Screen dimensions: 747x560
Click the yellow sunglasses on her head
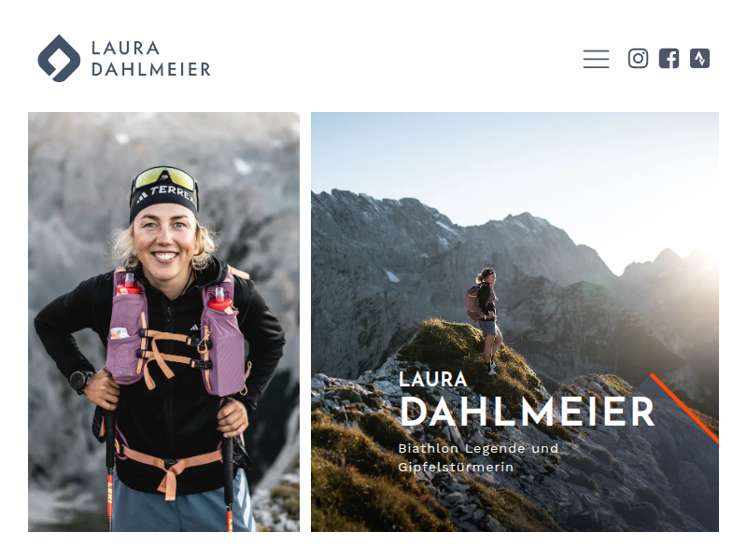[x=164, y=180]
